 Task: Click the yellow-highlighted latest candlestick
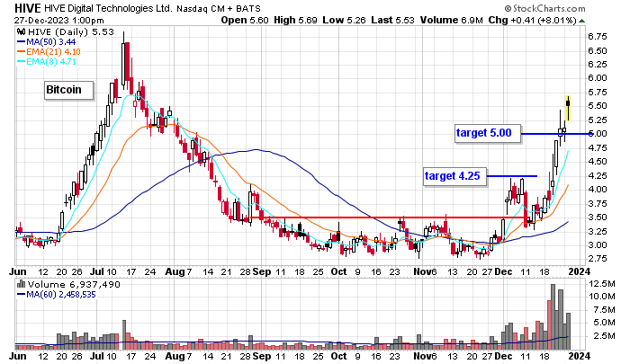pos(568,108)
